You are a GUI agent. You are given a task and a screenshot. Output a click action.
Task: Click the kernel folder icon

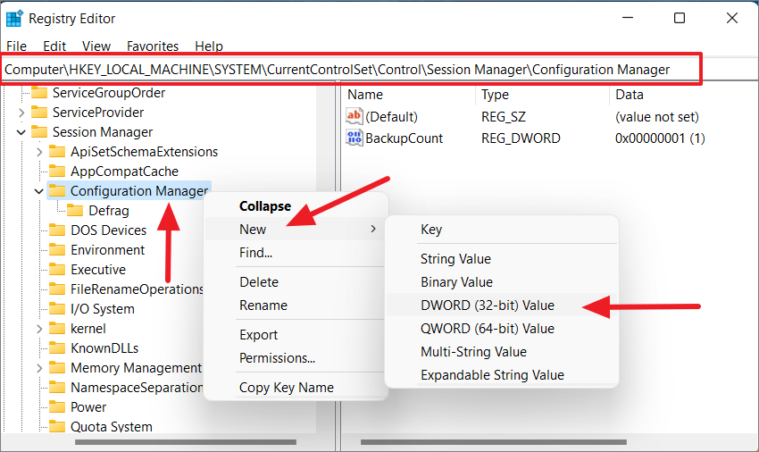[x=57, y=328]
